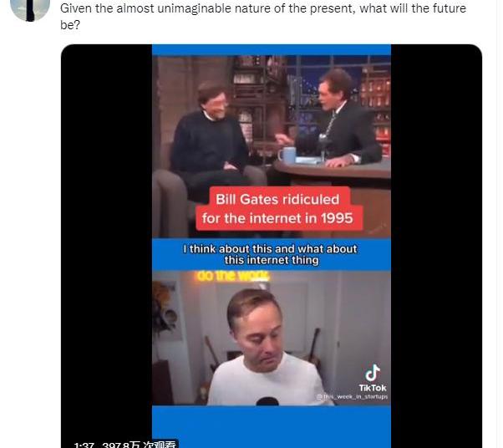The width and height of the screenshot is (503, 448).
Task: Click the red 'Bill Gates ridiculed' caption
Action: pos(277,199)
